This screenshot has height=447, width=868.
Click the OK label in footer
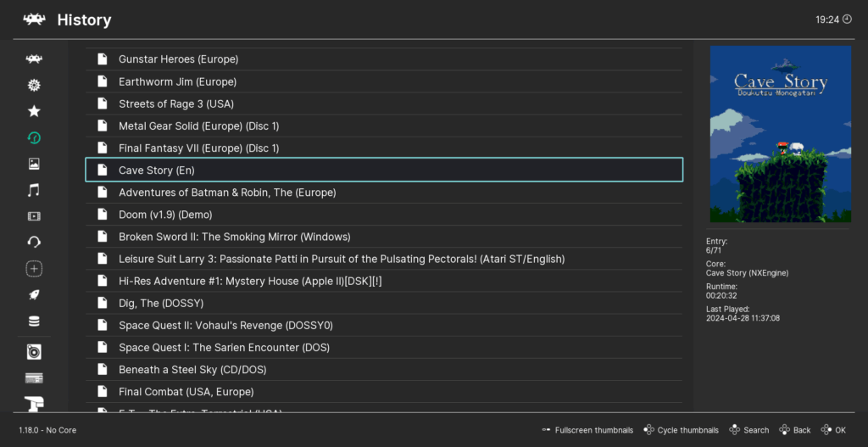pos(840,430)
